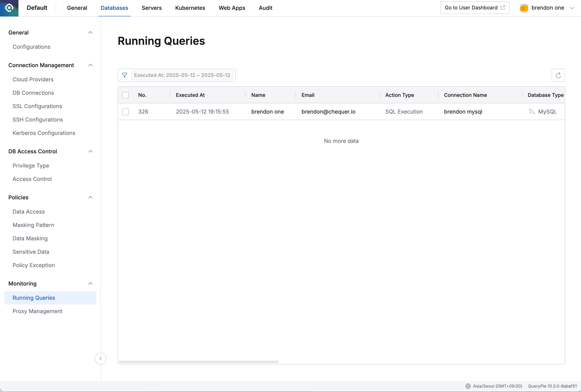Screen dimensions: 581x392
Task: Open the user account dropdown arrow
Action: click(x=572, y=8)
